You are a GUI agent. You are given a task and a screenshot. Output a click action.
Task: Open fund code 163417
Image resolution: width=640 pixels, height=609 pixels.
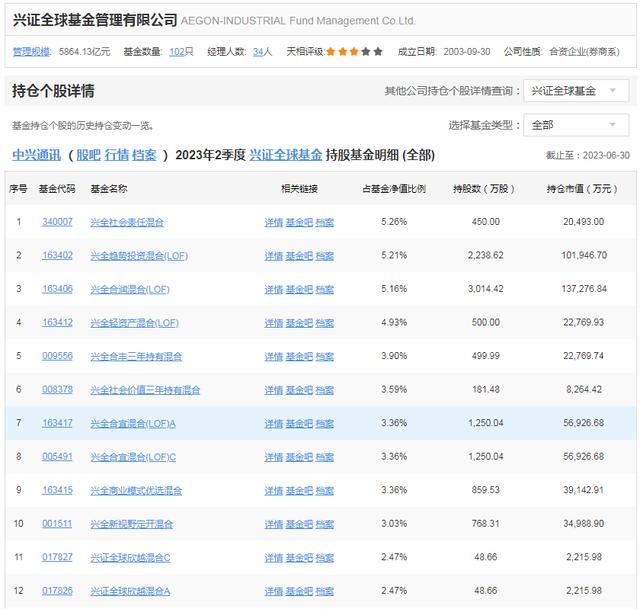click(x=57, y=423)
